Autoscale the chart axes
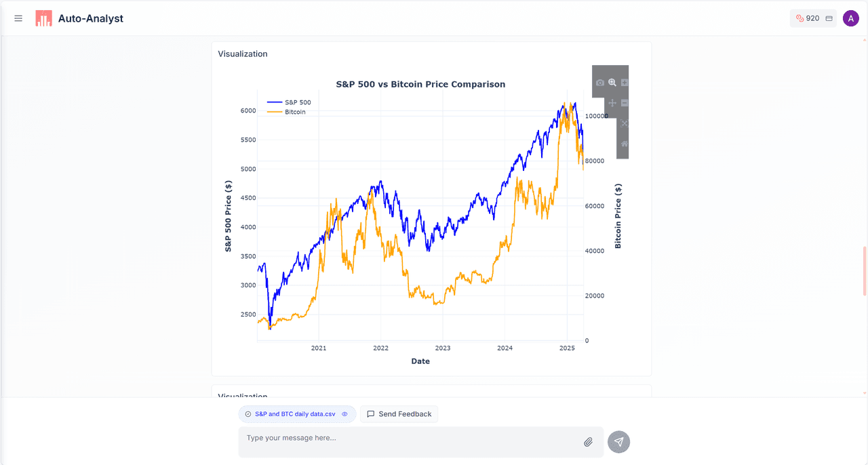Viewport: 868px width, 465px height. coord(625,123)
